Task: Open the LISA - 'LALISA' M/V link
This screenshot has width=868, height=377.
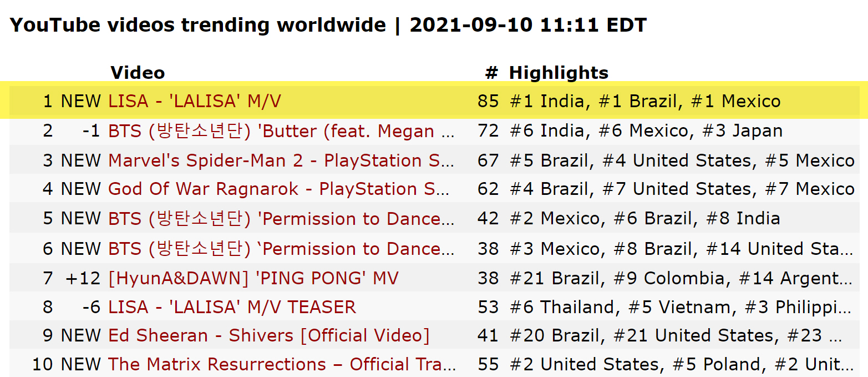Action: pos(195,101)
